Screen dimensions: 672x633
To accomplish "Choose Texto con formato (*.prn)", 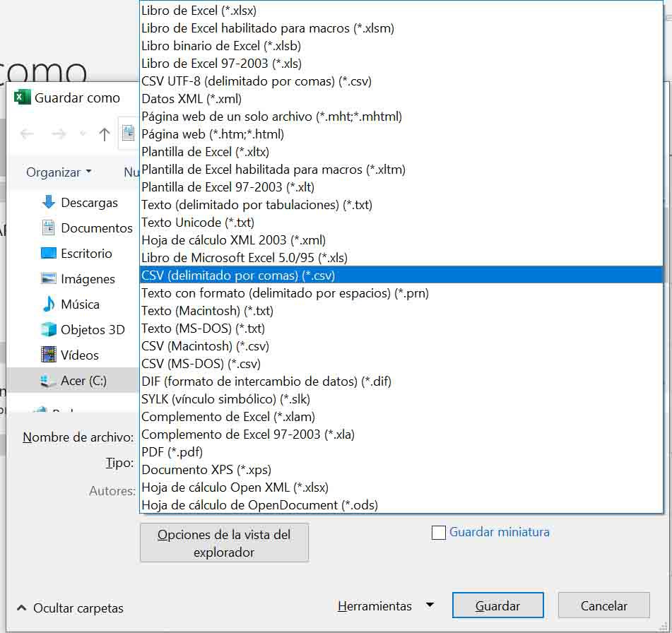I will coord(401,293).
